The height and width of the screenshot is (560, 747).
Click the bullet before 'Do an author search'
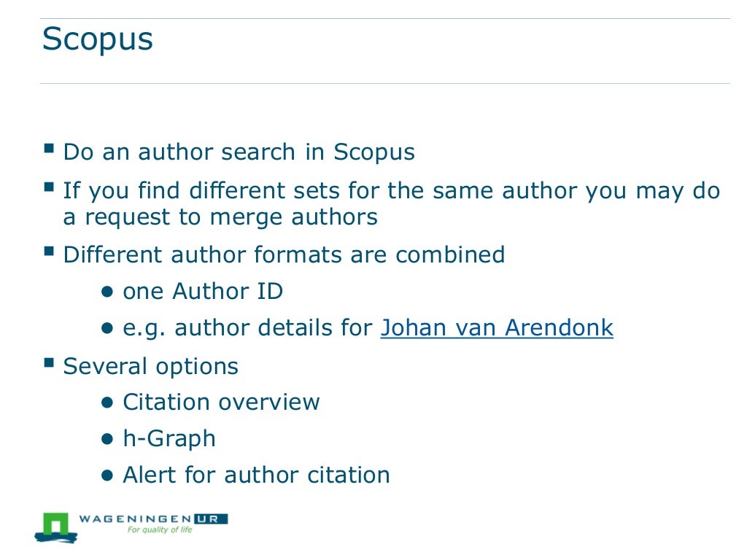[49, 148]
